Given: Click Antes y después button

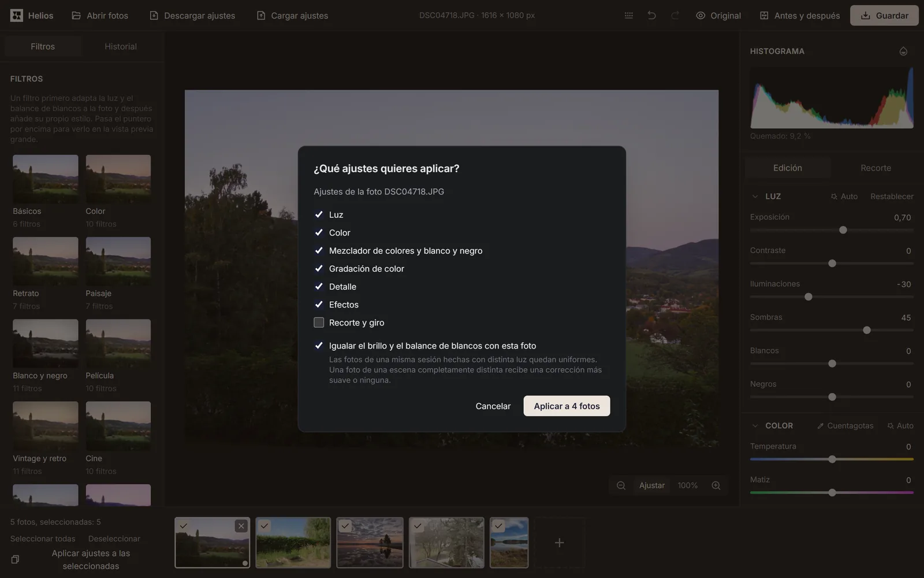Looking at the screenshot, I should point(800,16).
